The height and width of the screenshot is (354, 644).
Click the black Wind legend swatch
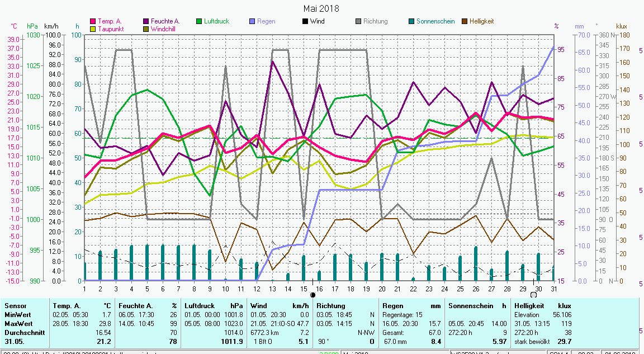pyautogui.click(x=305, y=22)
